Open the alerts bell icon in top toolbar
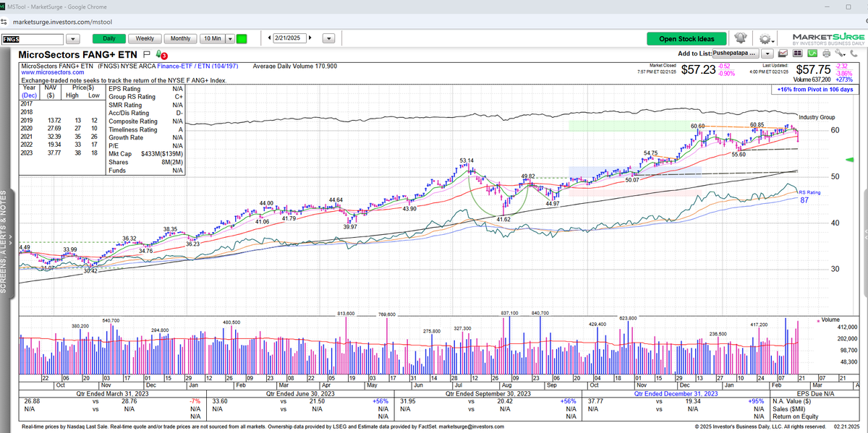This screenshot has width=868, height=433. 740,38
